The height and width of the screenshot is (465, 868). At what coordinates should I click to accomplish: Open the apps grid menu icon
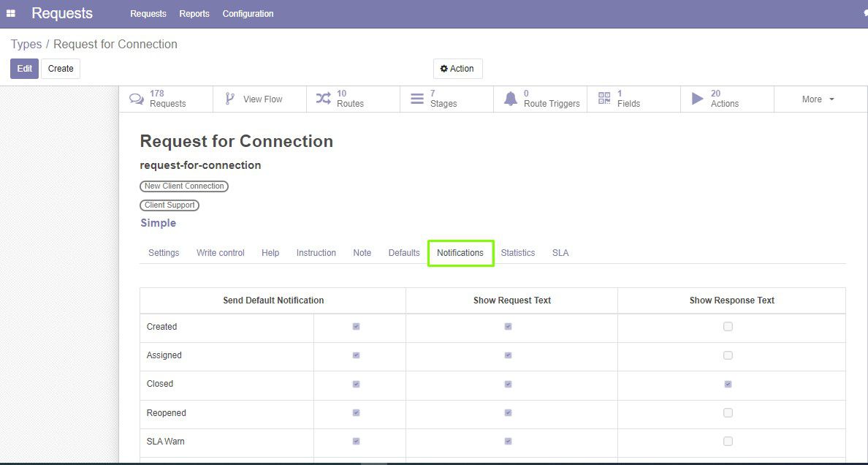[x=10, y=13]
